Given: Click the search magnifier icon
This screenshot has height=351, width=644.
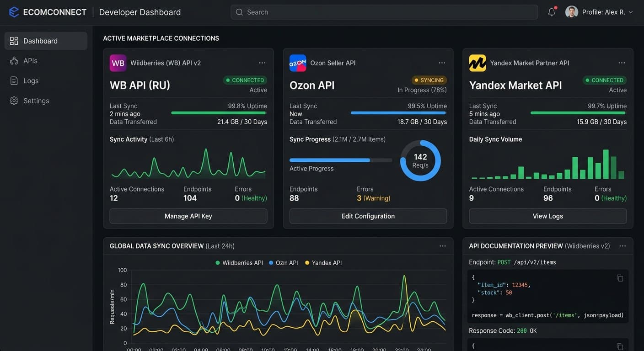Looking at the screenshot, I should [x=239, y=12].
